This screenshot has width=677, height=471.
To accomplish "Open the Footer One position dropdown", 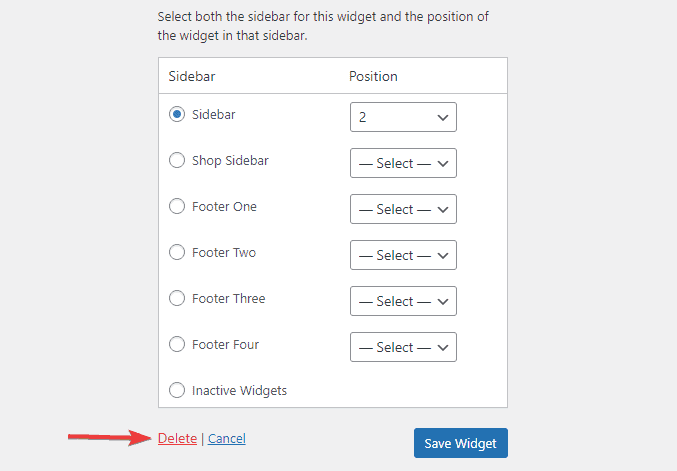I will (403, 209).
